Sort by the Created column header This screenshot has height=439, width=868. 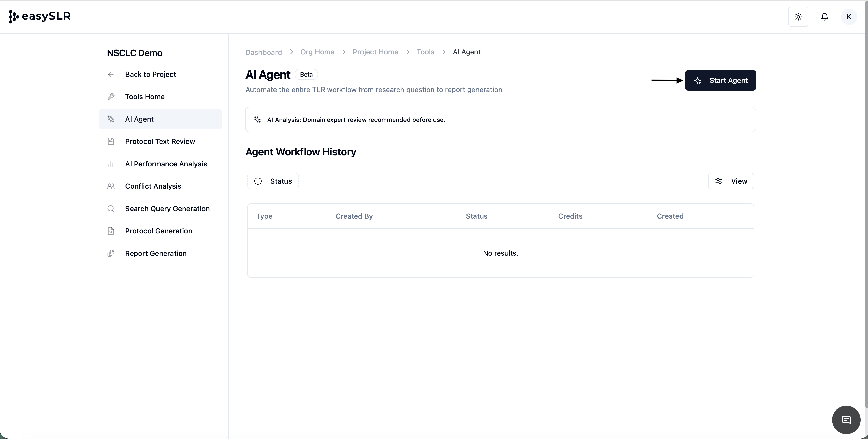coord(670,216)
